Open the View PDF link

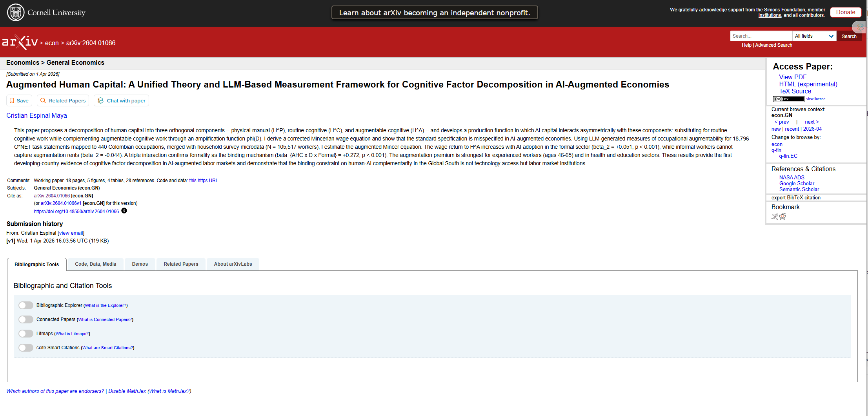792,77
